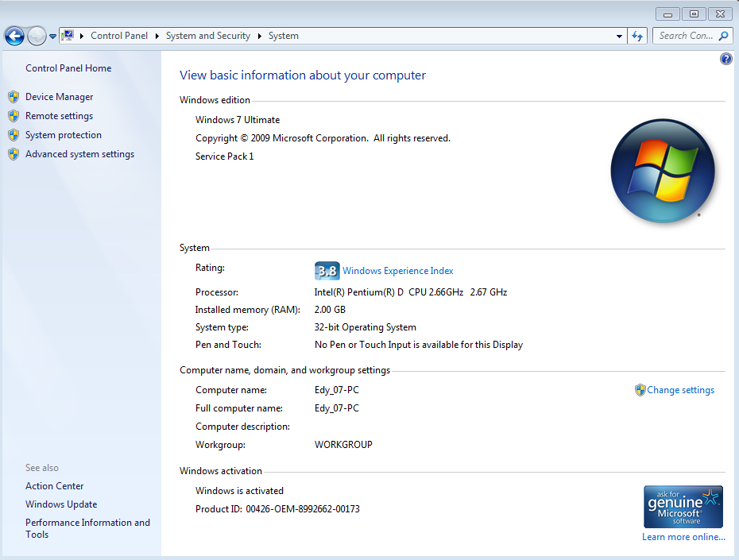The height and width of the screenshot is (560, 739).
Task: Click the copyright 2009 Microsoft Corporation line
Action: pos(323,138)
